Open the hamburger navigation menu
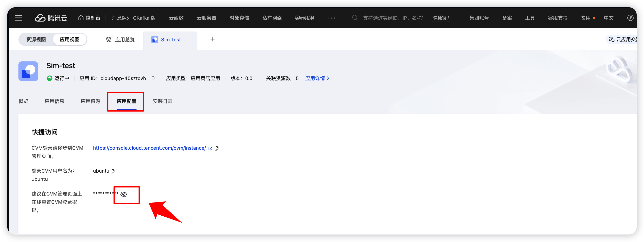The height and width of the screenshot is (242, 644). tap(18, 18)
